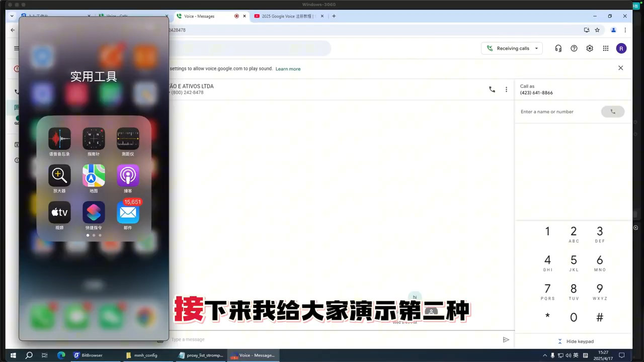Open Windows Search in the taskbar
The image size is (644, 362).
coord(29,355)
